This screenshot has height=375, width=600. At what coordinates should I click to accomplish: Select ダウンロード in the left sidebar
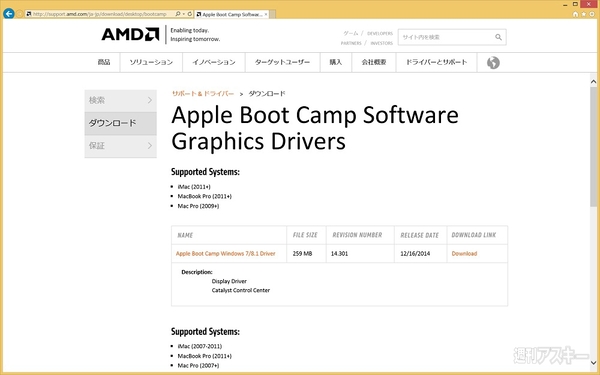[x=121, y=123]
